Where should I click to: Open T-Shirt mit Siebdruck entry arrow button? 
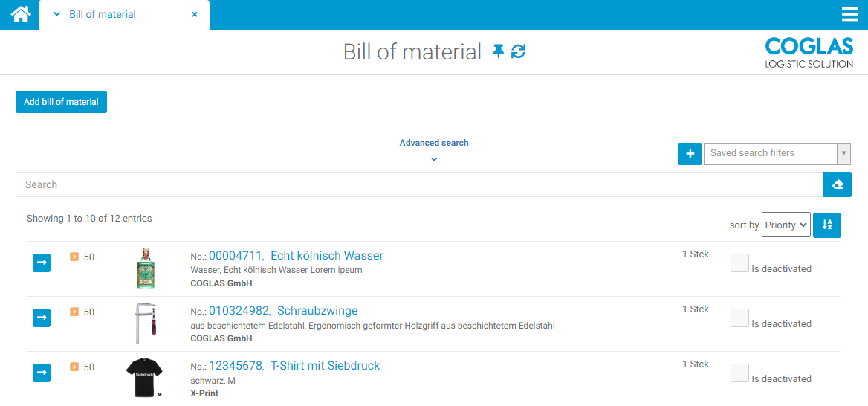point(42,373)
